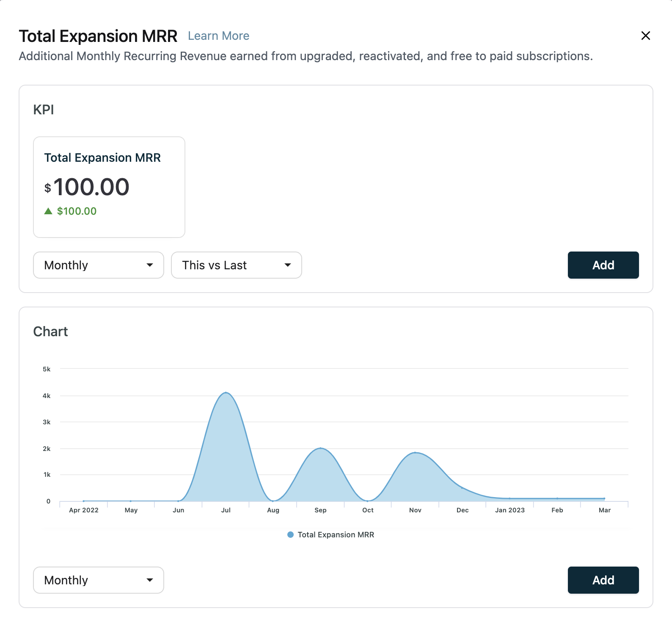Click the green increase triangle indicator

48,211
